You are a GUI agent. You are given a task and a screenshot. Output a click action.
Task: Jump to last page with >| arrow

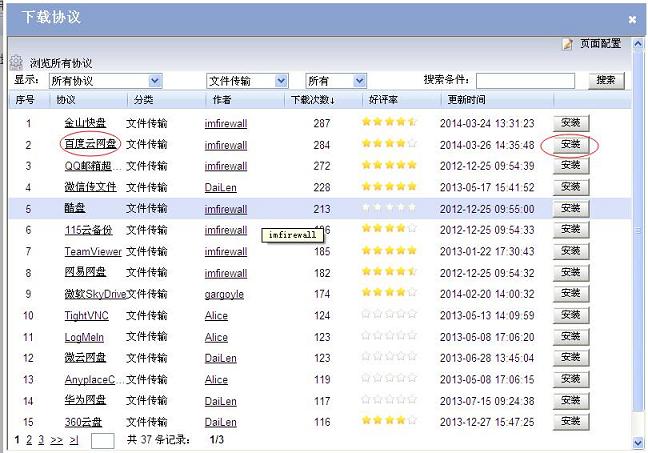tap(74, 439)
